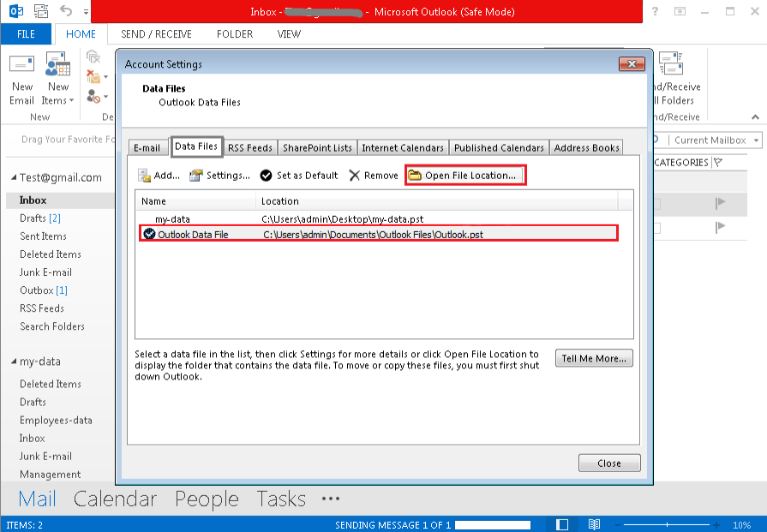This screenshot has height=532, width=767.
Task: Open the Employees-data folder
Action: click(56, 421)
